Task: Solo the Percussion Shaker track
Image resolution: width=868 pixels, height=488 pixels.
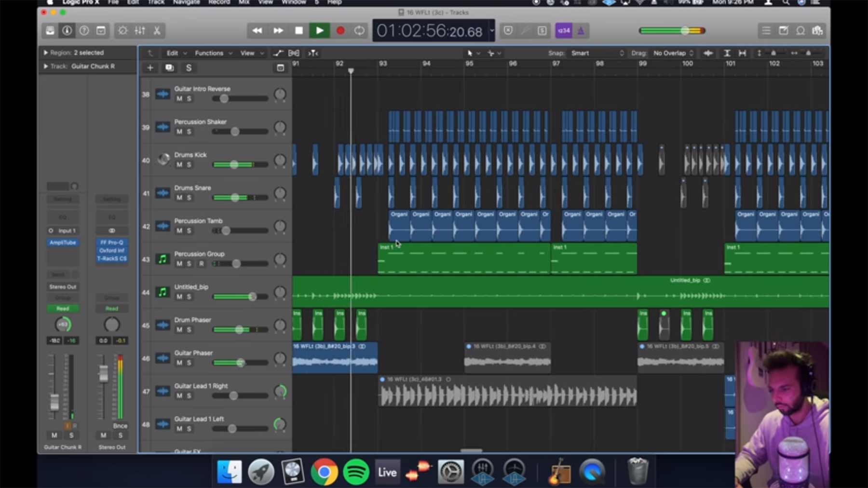Action: (x=189, y=132)
